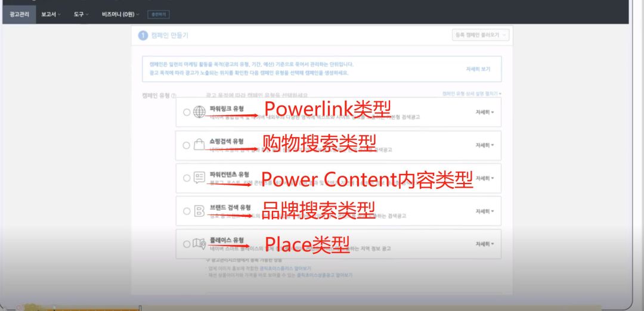Click the 캠페인 유형 label

point(156,95)
